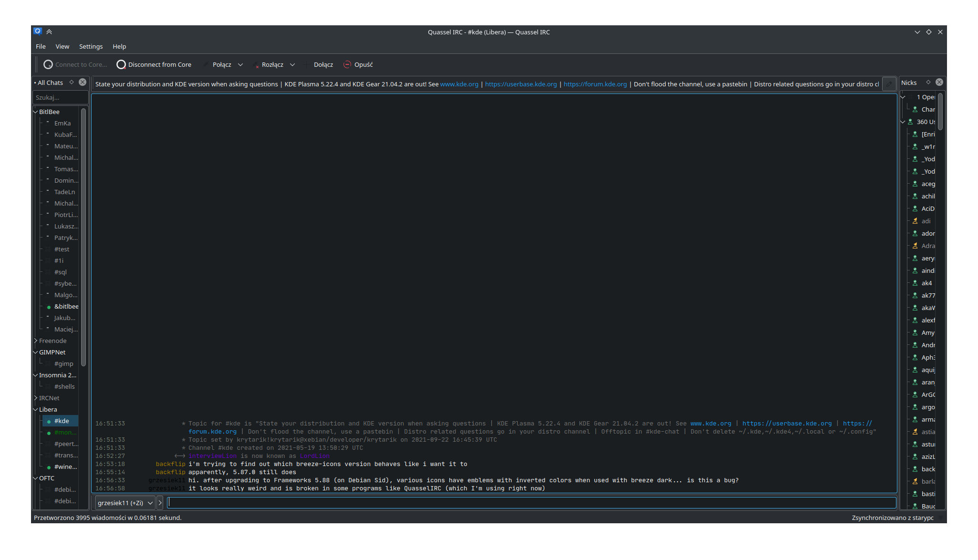Screen dimensions: 978x560
Task: Open the Połącz dropdown arrow
Action: coord(240,64)
